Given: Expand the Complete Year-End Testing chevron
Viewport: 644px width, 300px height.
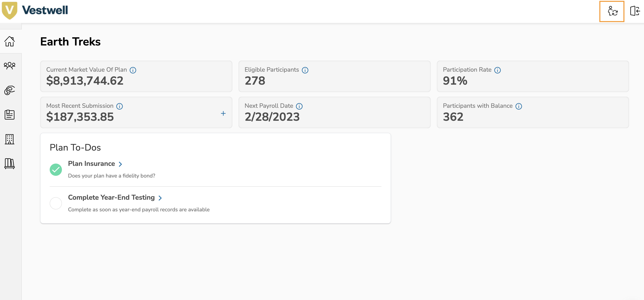Looking at the screenshot, I should coord(160,198).
